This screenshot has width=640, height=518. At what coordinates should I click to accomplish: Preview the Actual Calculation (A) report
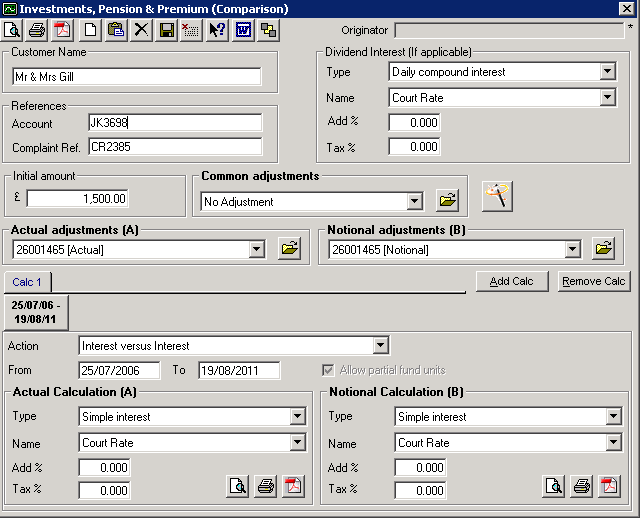[238, 486]
